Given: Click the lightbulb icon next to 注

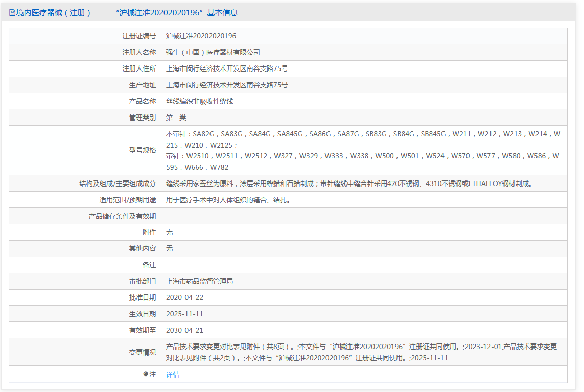Looking at the screenshot, I should point(146,374).
